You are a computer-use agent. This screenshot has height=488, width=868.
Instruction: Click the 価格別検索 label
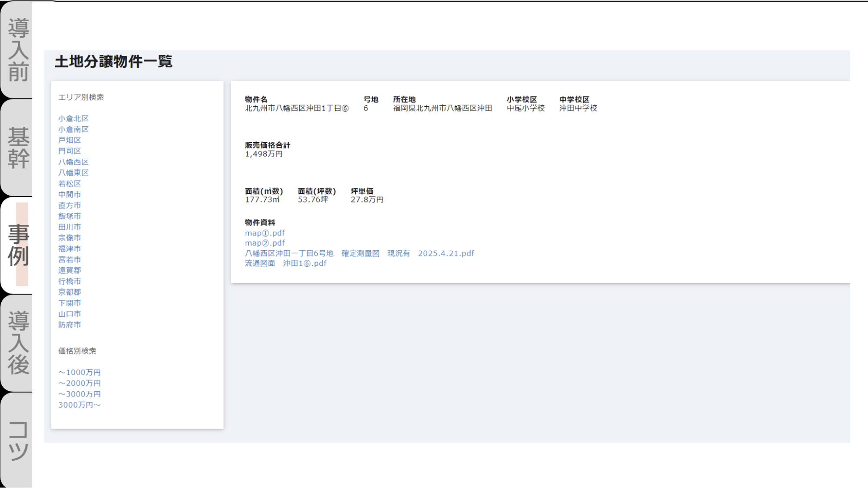click(x=77, y=351)
